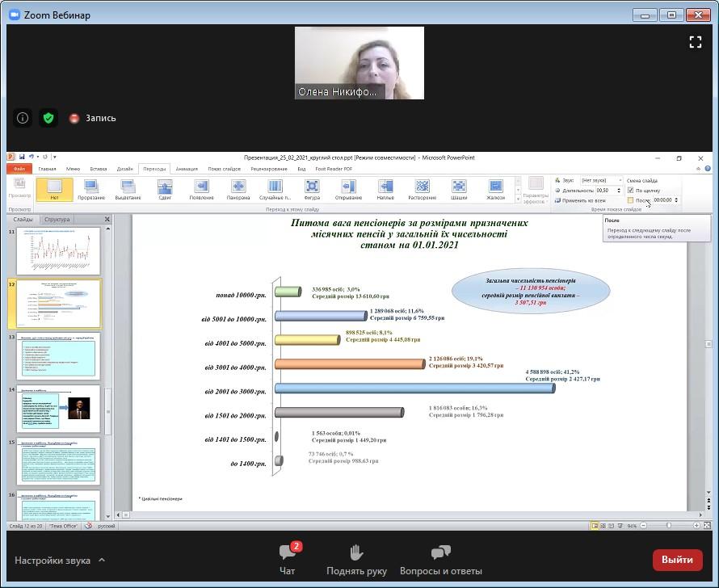Screen dimensions: 719x588
Task: Expand the audio settings arrow
Action: pos(101,560)
